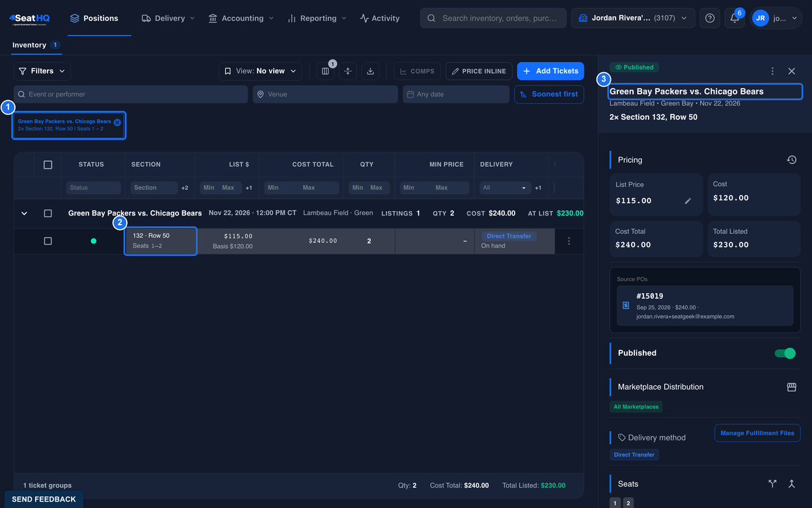
Task: Open the column layout icon
Action: (x=325, y=71)
